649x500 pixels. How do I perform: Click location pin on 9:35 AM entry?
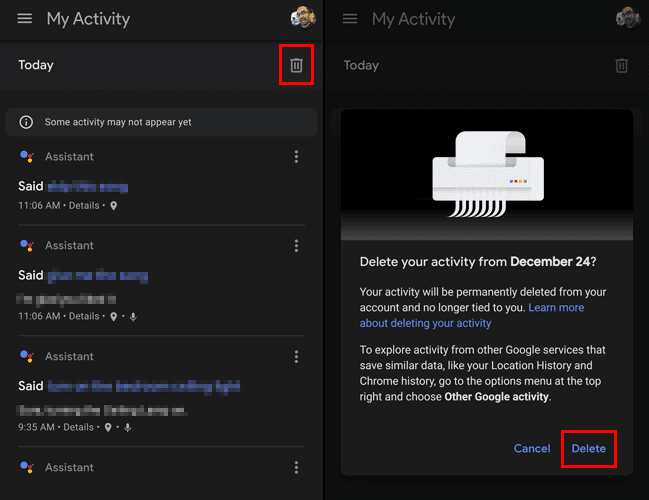click(x=108, y=428)
